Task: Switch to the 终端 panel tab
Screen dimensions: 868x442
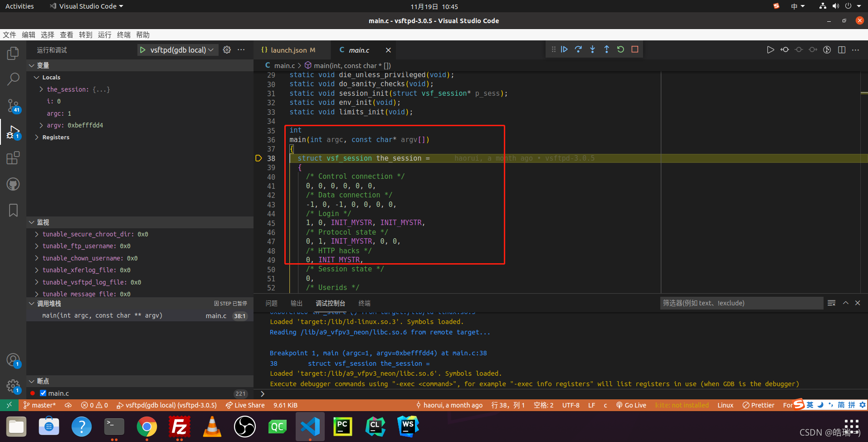Action: tap(364, 303)
